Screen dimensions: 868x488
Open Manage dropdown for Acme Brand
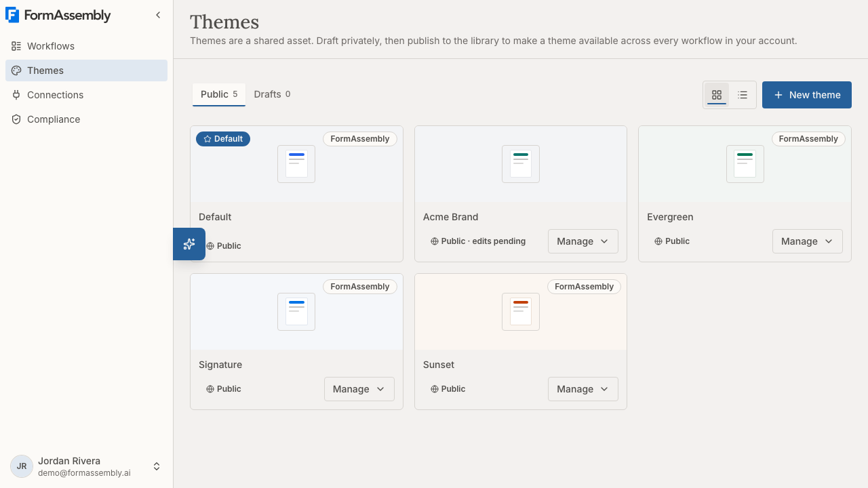(583, 241)
